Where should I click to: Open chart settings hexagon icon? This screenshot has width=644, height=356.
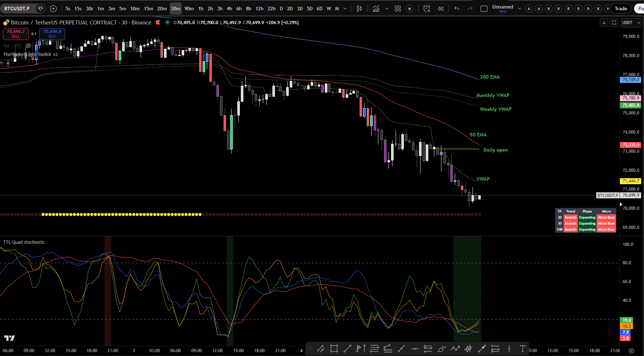(631, 351)
